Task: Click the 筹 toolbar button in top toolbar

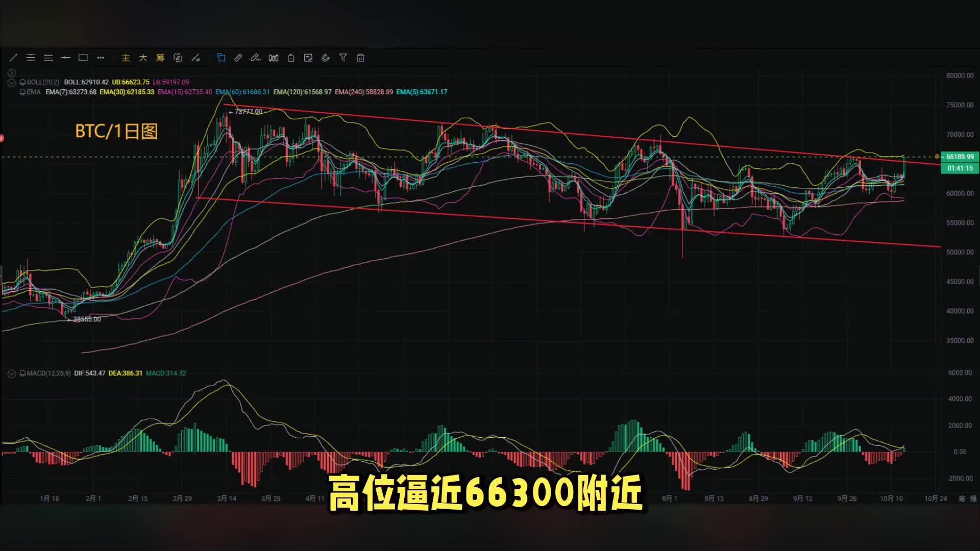Action: click(160, 58)
